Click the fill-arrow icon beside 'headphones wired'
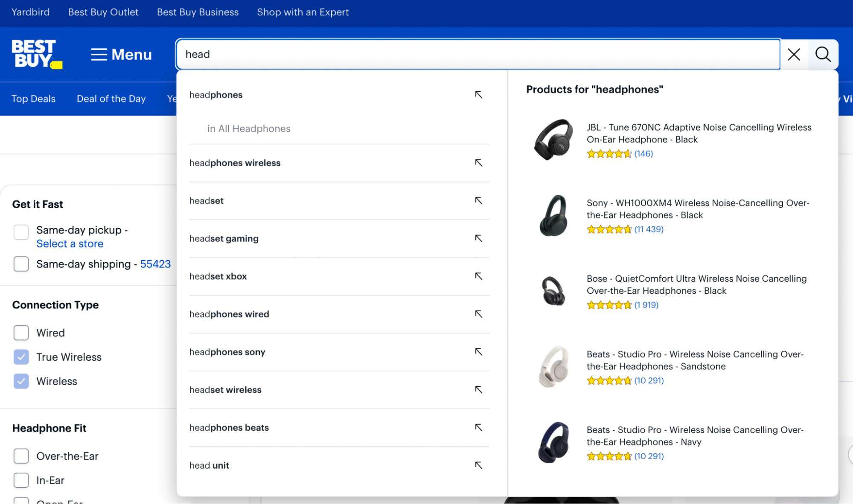 (x=479, y=314)
